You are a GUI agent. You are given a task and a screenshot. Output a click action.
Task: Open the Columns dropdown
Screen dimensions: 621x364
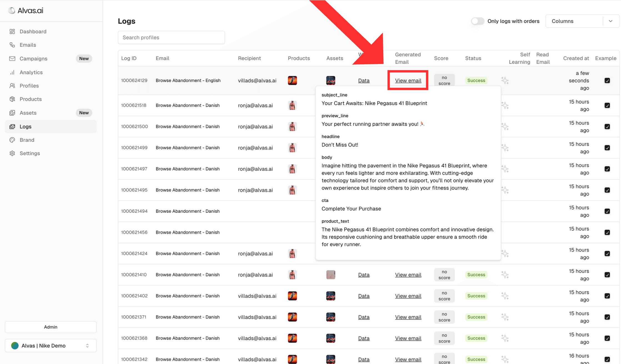coord(582,21)
